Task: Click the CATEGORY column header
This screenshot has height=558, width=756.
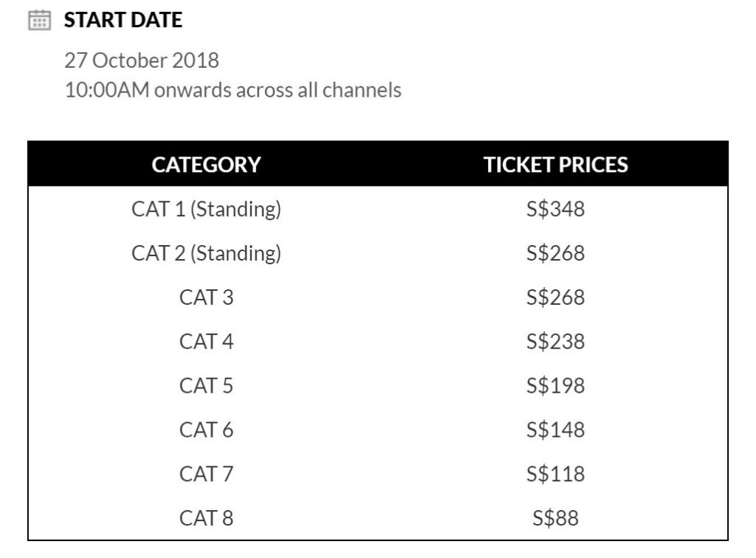Action: coord(206,165)
